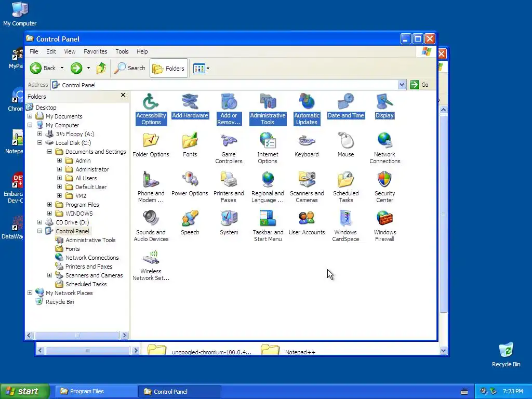
Task: Click right arrow of Folders pane scrollbar
Action: tap(125, 335)
